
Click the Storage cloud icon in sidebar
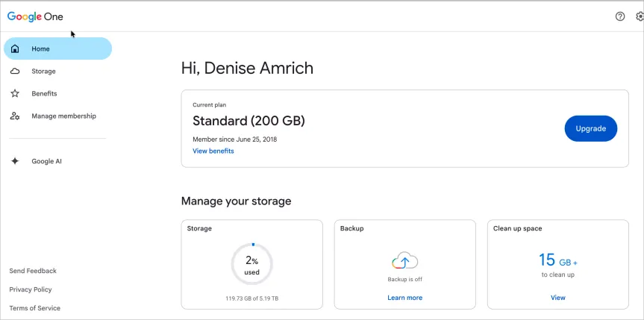point(15,72)
